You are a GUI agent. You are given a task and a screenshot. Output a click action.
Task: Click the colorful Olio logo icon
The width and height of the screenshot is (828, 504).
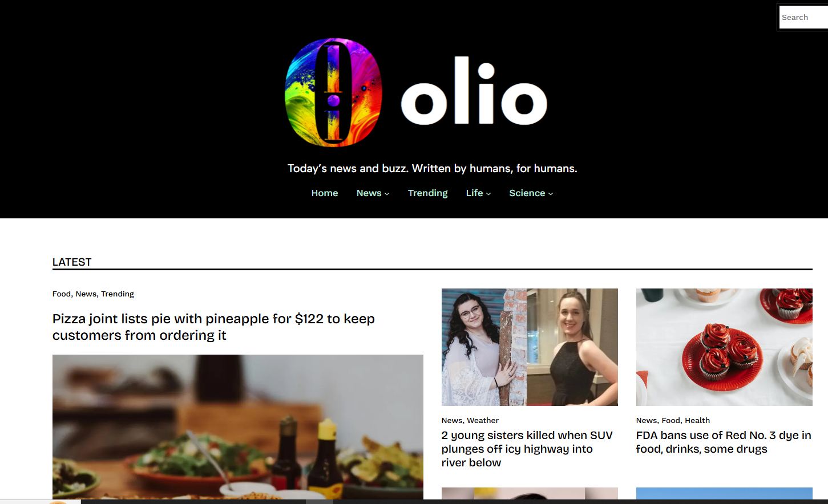coord(333,92)
